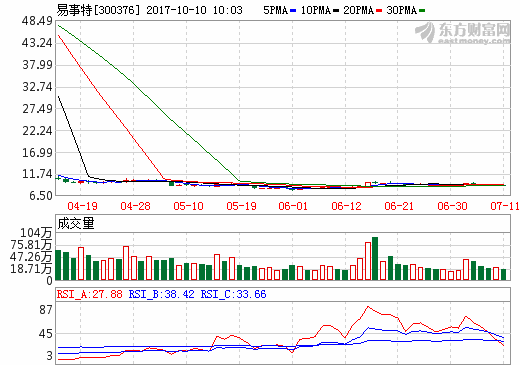Click the 32.74 price axis label
The image size is (520, 365).
[37, 87]
